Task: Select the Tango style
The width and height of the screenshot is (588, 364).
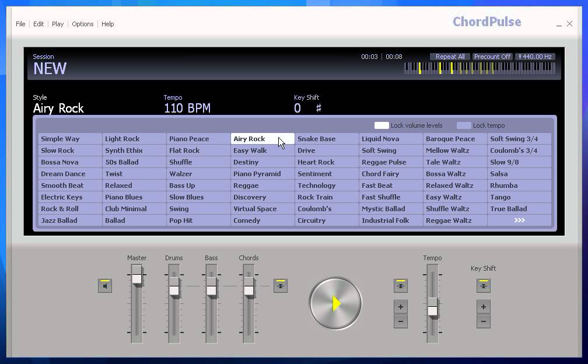Action: coord(519,197)
